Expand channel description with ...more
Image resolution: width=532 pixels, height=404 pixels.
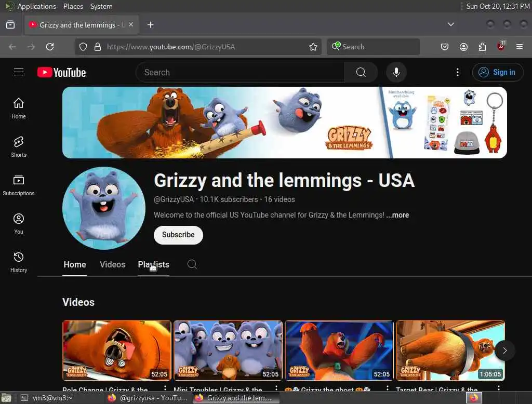[397, 215]
